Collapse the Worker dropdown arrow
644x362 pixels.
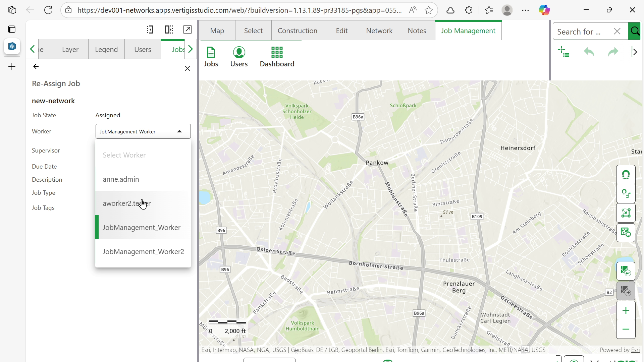pyautogui.click(x=179, y=131)
